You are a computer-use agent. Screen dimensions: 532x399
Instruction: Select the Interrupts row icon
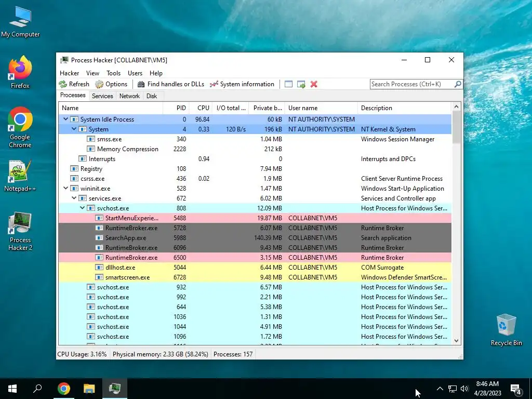pyautogui.click(x=83, y=159)
